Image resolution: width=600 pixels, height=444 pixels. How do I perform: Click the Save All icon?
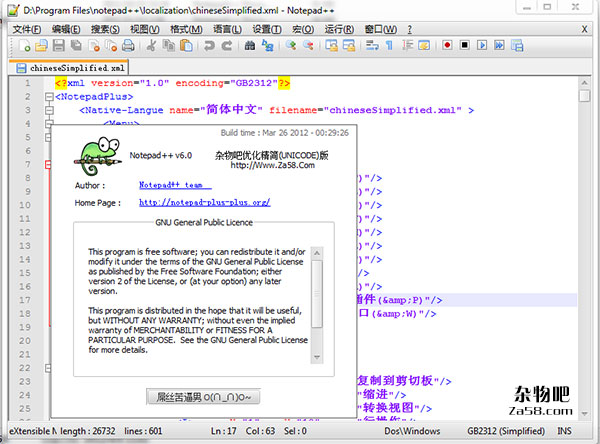[x=76, y=46]
